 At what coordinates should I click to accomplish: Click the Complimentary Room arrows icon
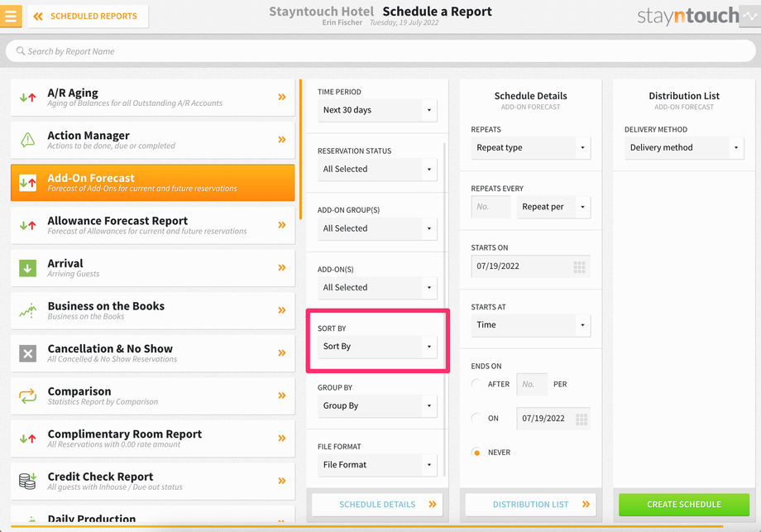27,439
